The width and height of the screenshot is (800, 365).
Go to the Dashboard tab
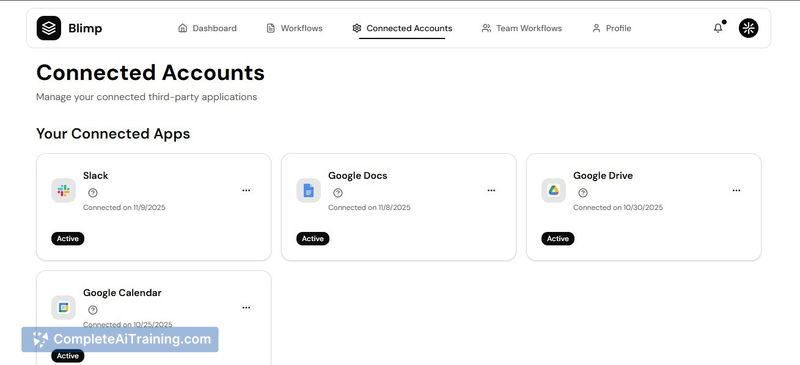pyautogui.click(x=207, y=28)
